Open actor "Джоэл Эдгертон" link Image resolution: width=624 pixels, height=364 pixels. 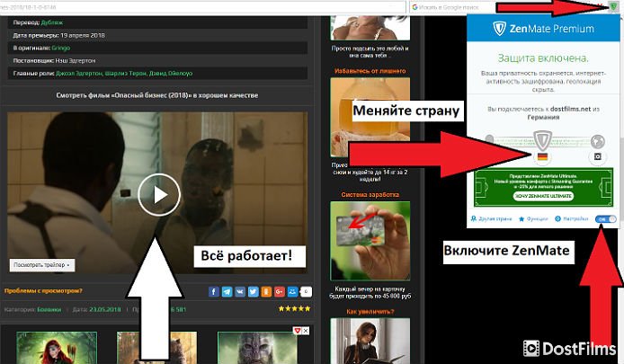pyautogui.click(x=79, y=74)
